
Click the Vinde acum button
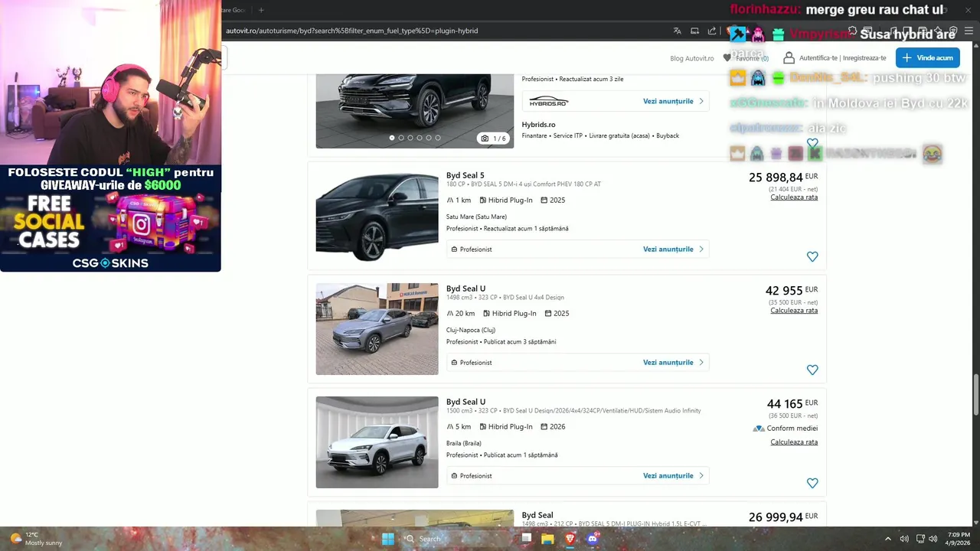pyautogui.click(x=928, y=57)
